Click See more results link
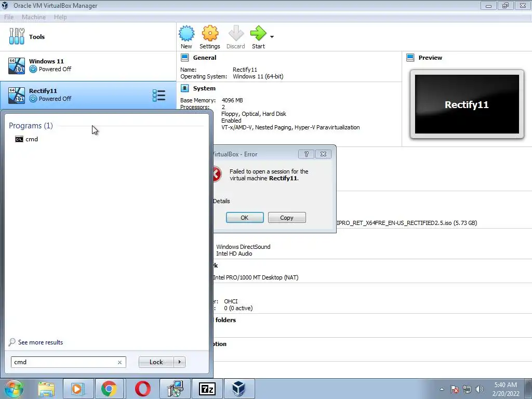This screenshot has height=399, width=532. (x=41, y=342)
